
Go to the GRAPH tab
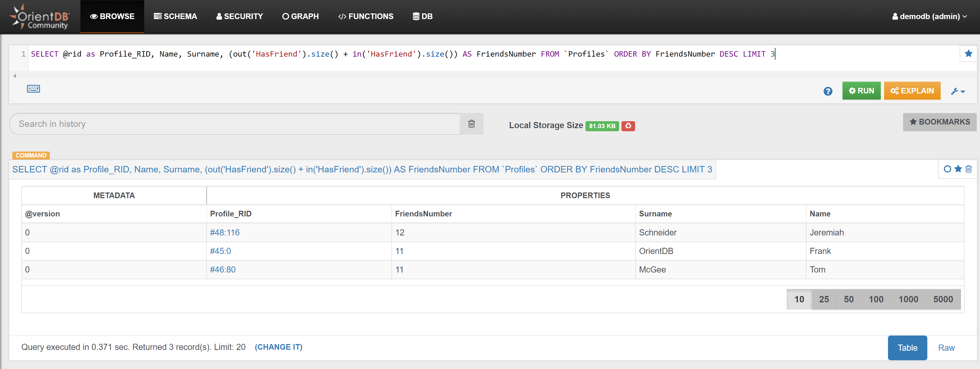pos(300,16)
